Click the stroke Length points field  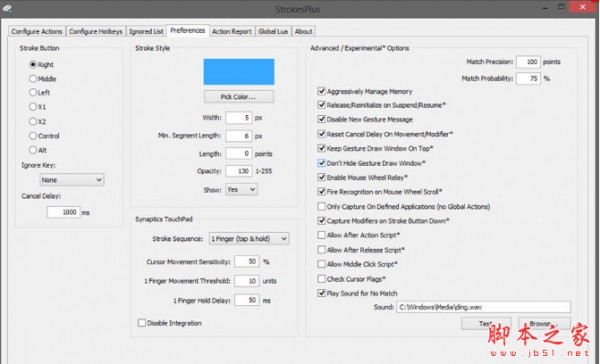pyautogui.click(x=239, y=154)
